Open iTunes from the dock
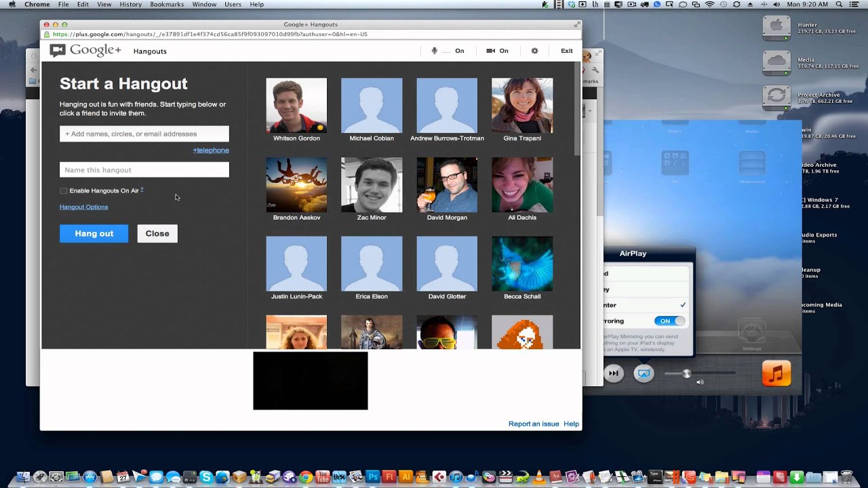868x488 pixels. click(456, 477)
